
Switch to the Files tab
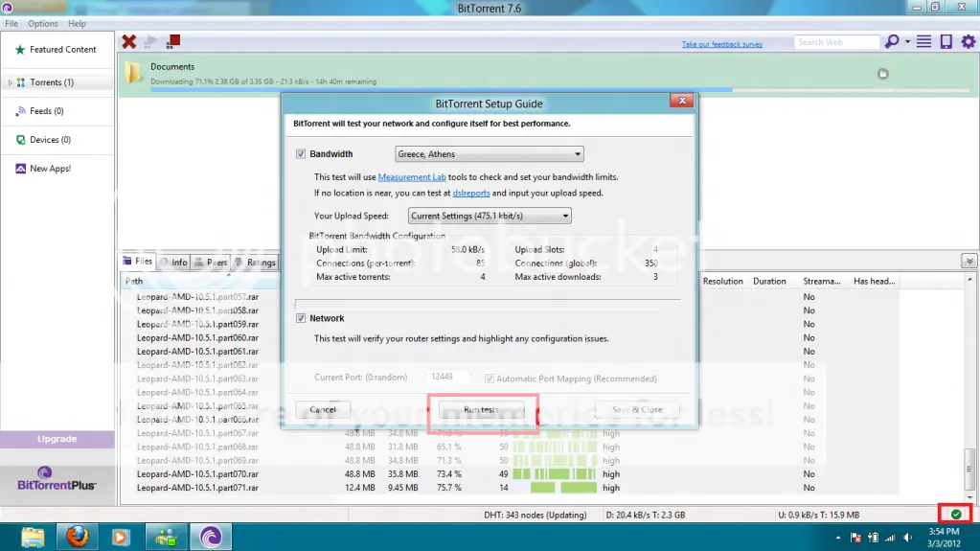coord(138,262)
